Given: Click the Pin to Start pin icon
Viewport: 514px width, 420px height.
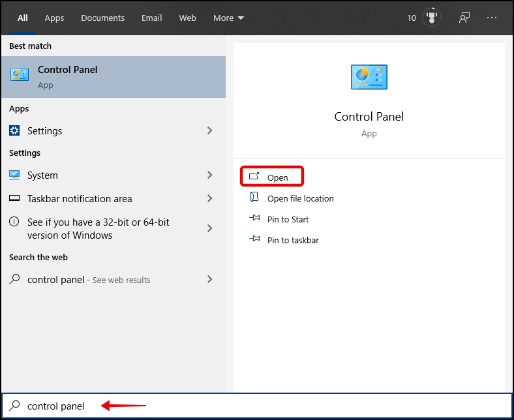Looking at the screenshot, I should point(254,218).
